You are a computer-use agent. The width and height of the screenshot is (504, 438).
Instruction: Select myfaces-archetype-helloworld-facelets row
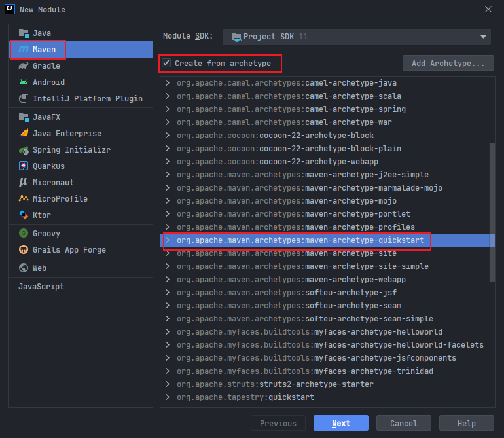coord(327,345)
